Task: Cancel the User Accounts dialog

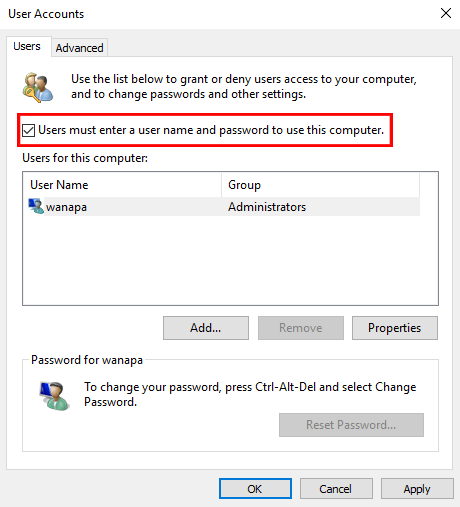Action: tap(336, 489)
